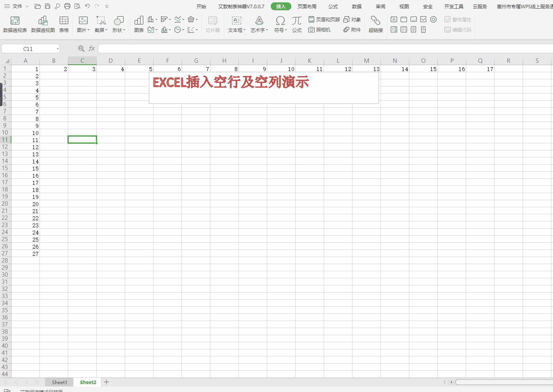553x392 pixels.
Task: Click the 照相机 camera tool
Action: pyautogui.click(x=319, y=30)
